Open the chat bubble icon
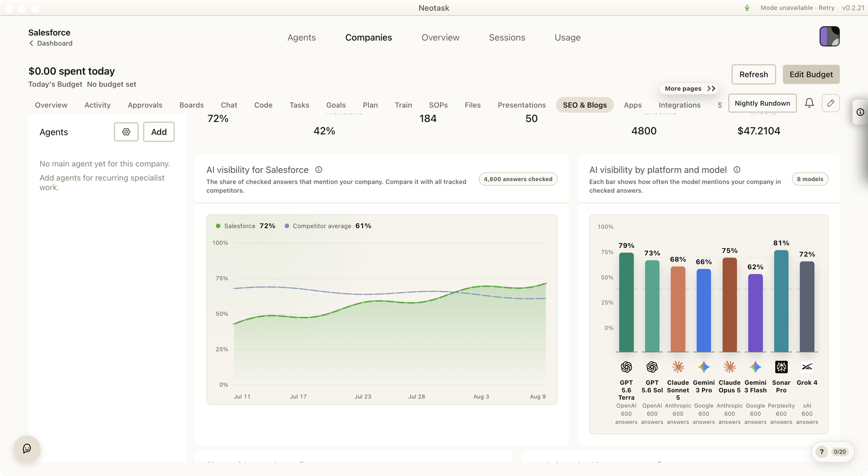The width and height of the screenshot is (868, 476). 27,449
